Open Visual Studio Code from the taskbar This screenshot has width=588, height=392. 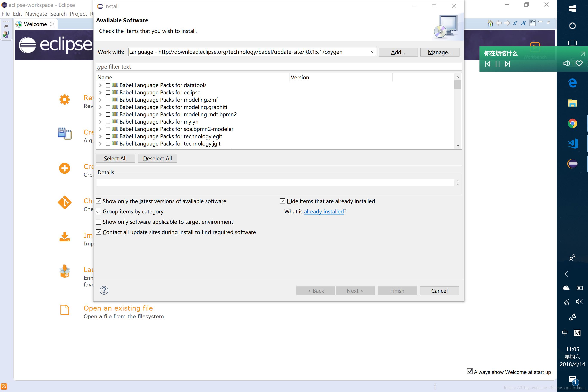point(572,144)
